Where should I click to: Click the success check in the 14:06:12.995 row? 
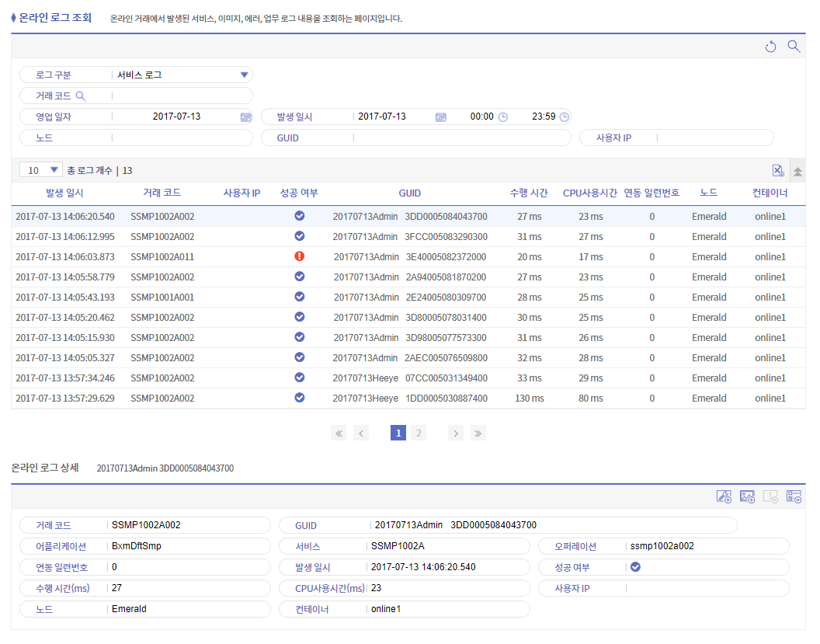pos(300,236)
